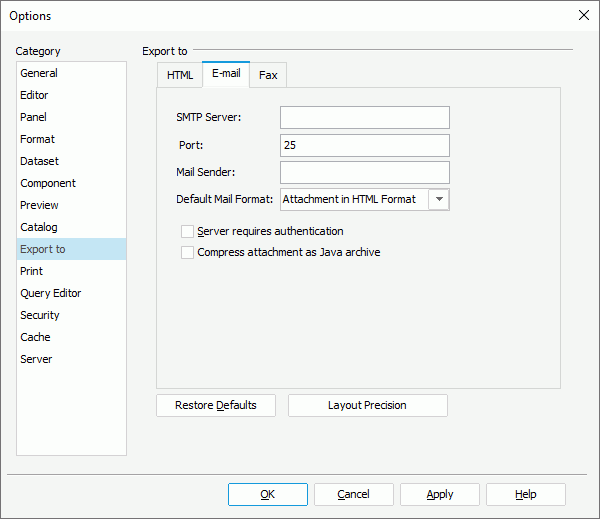The height and width of the screenshot is (519, 600).
Task: Open the Panel category
Action: [x=71, y=117]
